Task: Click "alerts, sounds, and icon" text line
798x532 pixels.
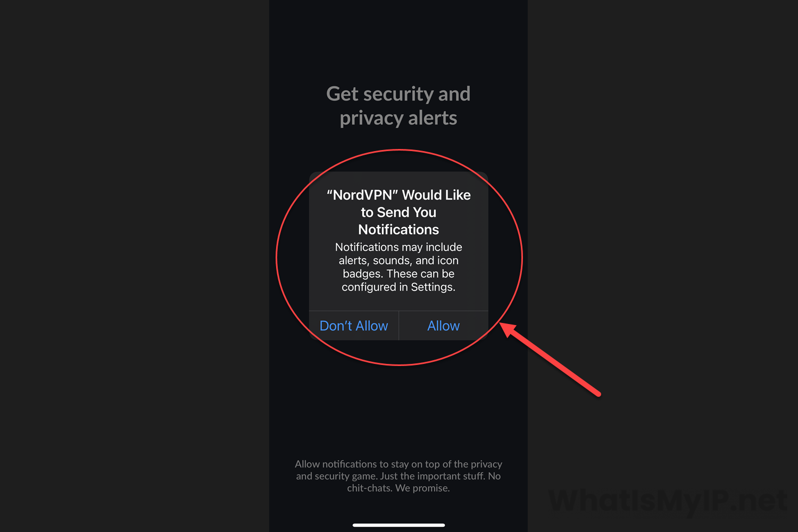Action: 398,261
